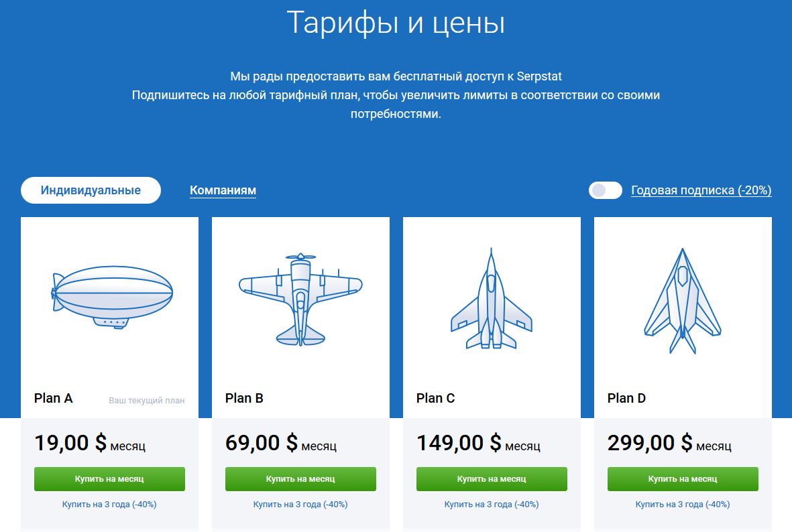Buy Plan A for one month

click(109, 479)
